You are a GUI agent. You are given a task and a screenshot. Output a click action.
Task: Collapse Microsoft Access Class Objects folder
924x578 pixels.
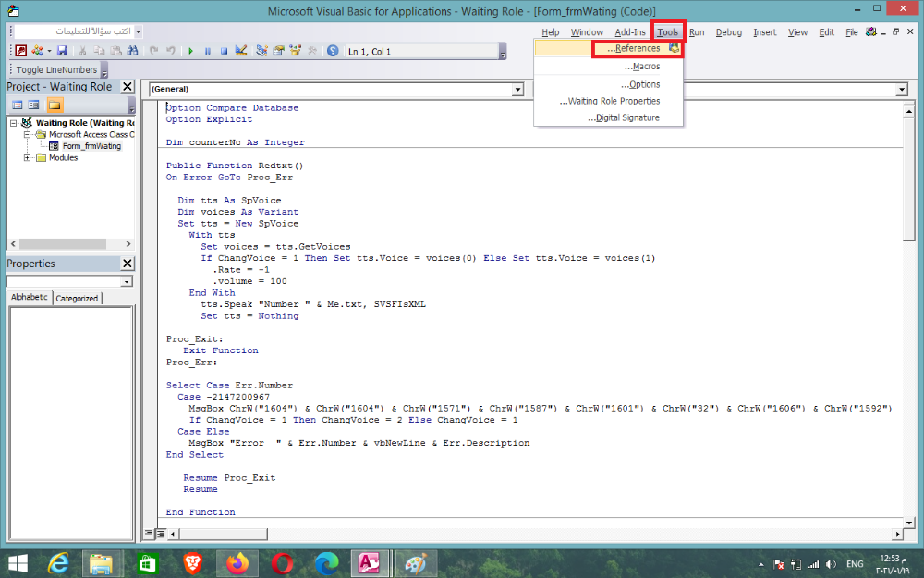tap(27, 134)
